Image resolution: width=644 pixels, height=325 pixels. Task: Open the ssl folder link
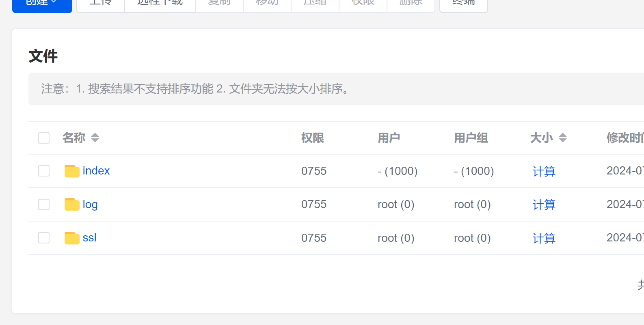pyautogui.click(x=90, y=238)
